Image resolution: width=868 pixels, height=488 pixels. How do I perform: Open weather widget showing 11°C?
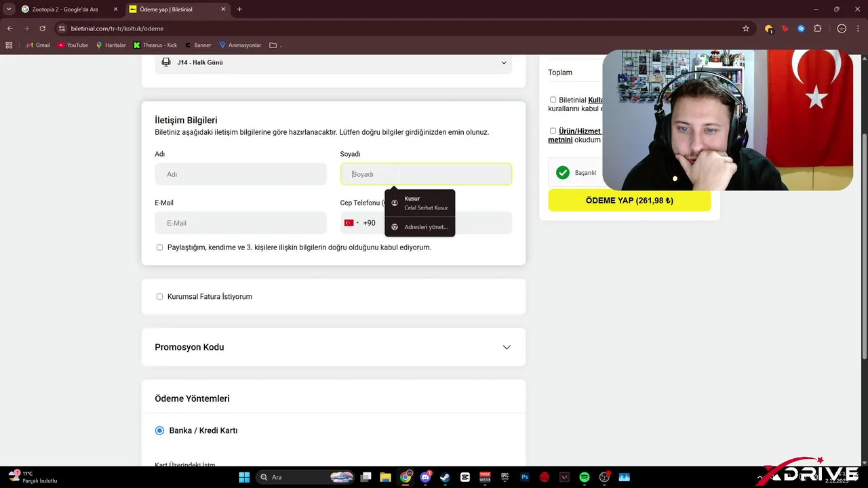click(x=34, y=477)
